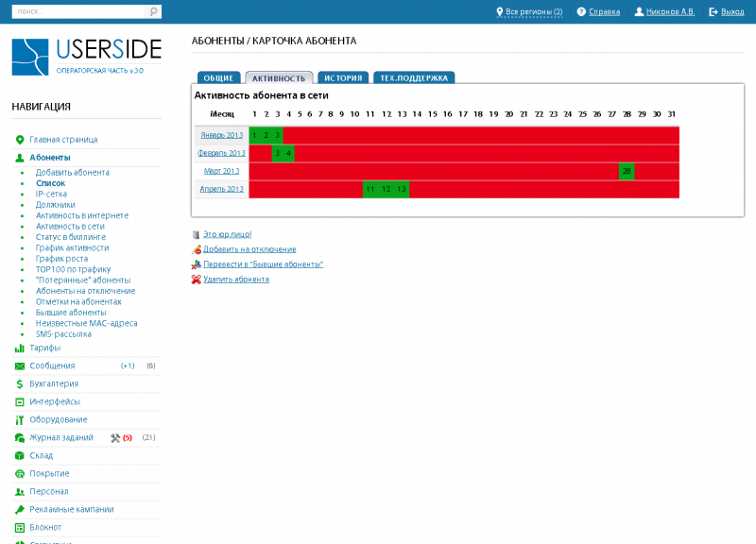Click the Выход logout link
This screenshot has height=544, width=756.
coord(732,11)
